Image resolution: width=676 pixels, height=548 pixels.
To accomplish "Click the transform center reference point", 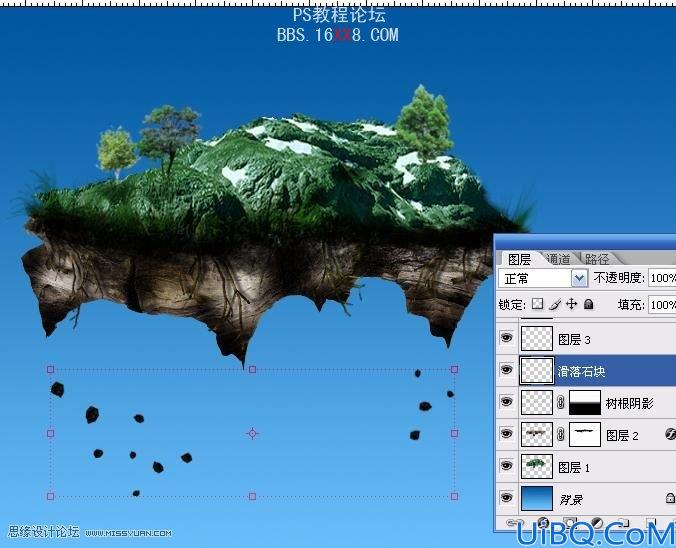I will click(x=253, y=433).
